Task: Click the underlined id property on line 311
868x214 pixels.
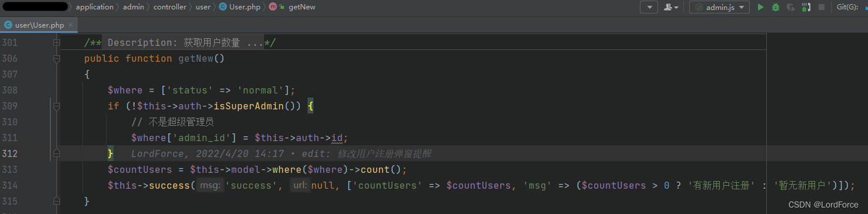Action: click(x=337, y=138)
